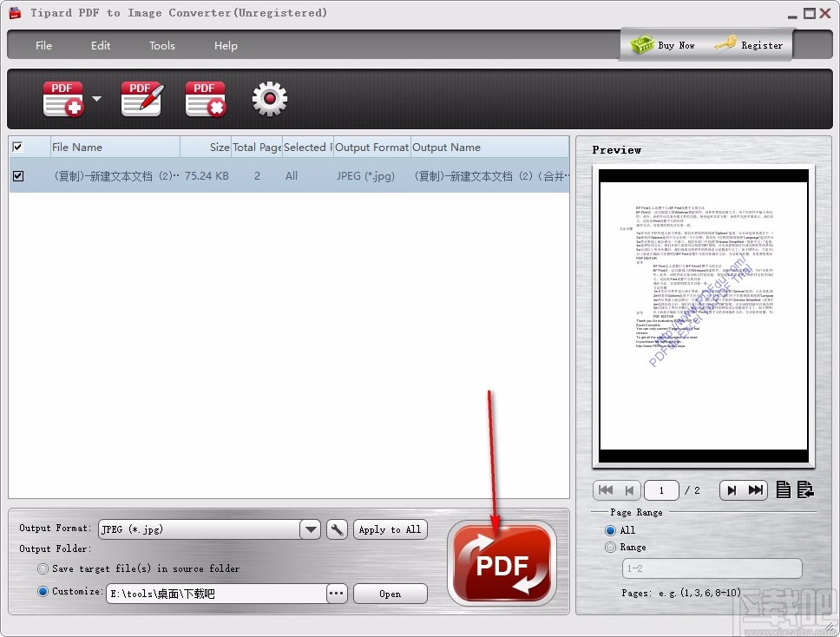The image size is (840, 637).
Task: Open settings via the gear icon
Action: (269, 98)
